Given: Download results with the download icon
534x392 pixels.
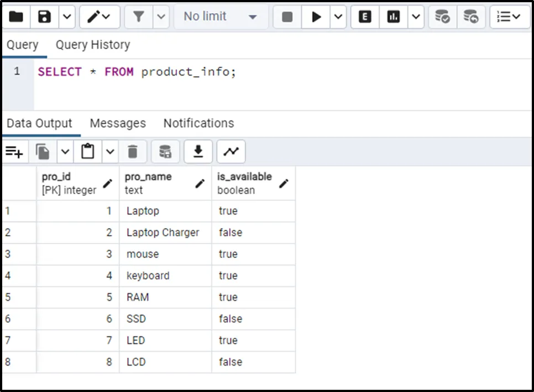Looking at the screenshot, I should click(198, 151).
